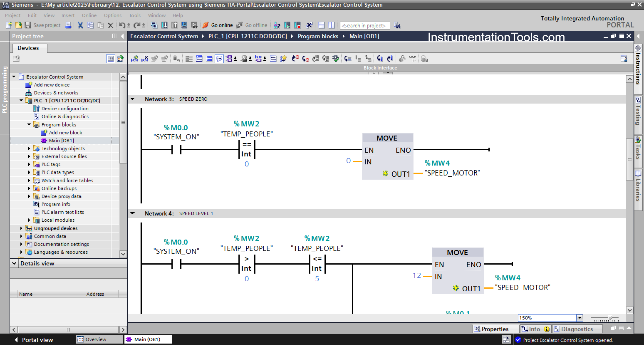
Task: Click the Cut scissors icon
Action: pos(80,25)
